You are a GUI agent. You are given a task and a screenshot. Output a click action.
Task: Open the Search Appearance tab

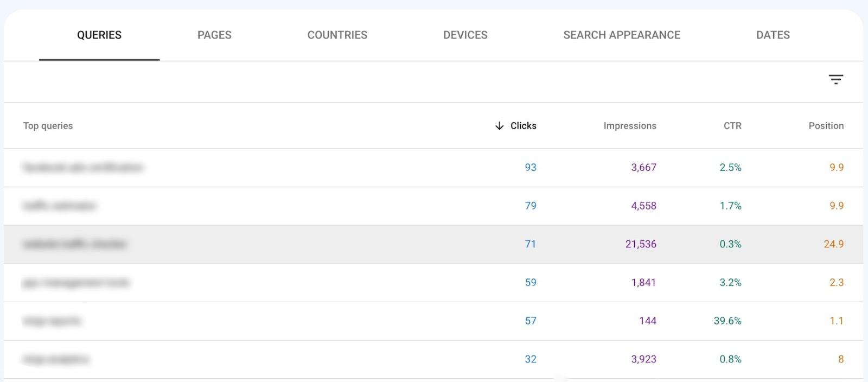coord(621,35)
